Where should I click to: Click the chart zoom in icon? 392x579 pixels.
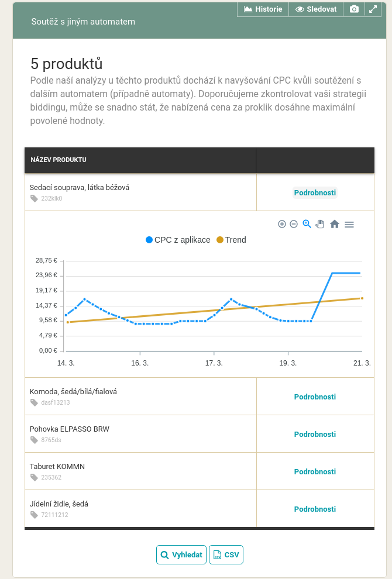[x=282, y=224]
